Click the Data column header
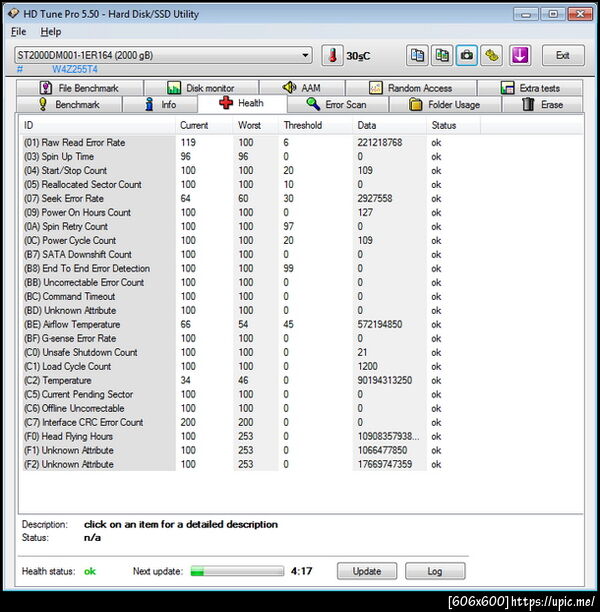Viewport: 600px width, 612px height. click(389, 125)
